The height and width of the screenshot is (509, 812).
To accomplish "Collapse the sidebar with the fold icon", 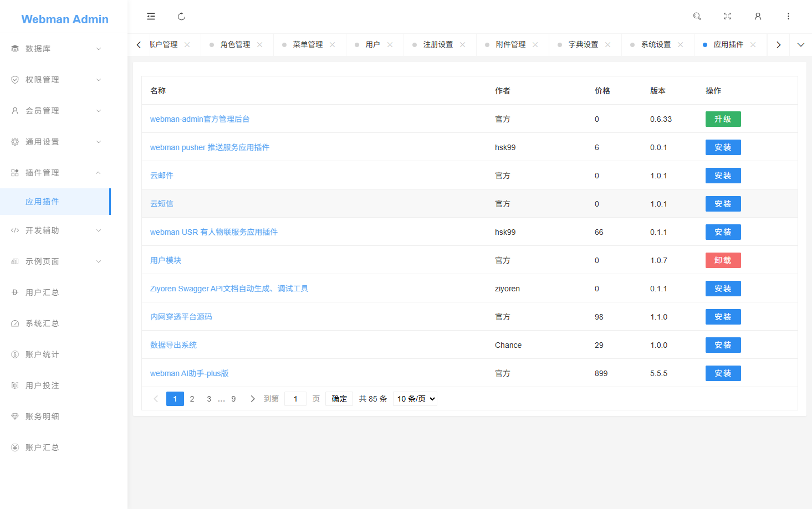I will [x=151, y=17].
